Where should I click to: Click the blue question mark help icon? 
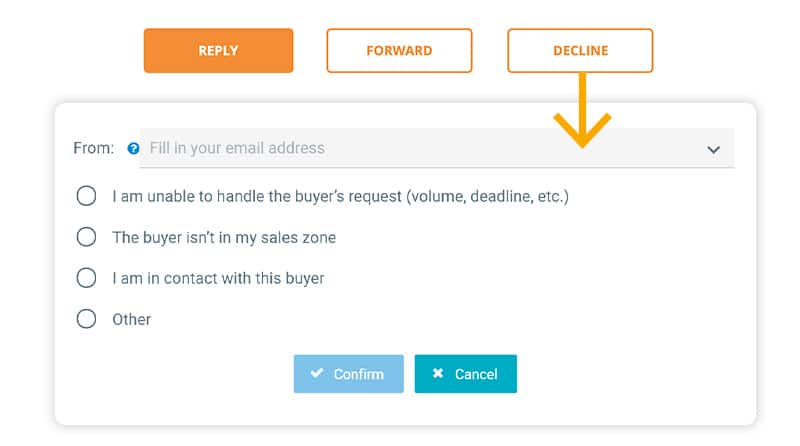click(x=133, y=148)
